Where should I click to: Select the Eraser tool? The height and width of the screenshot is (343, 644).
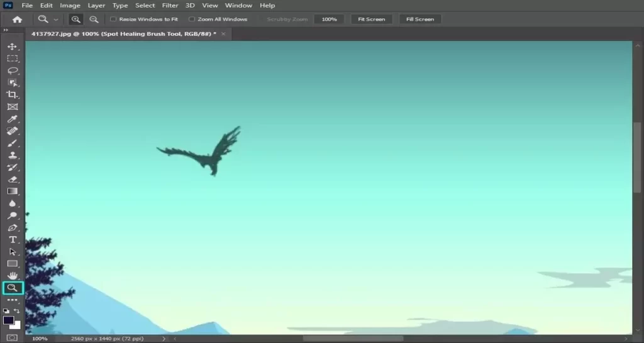[x=13, y=179]
